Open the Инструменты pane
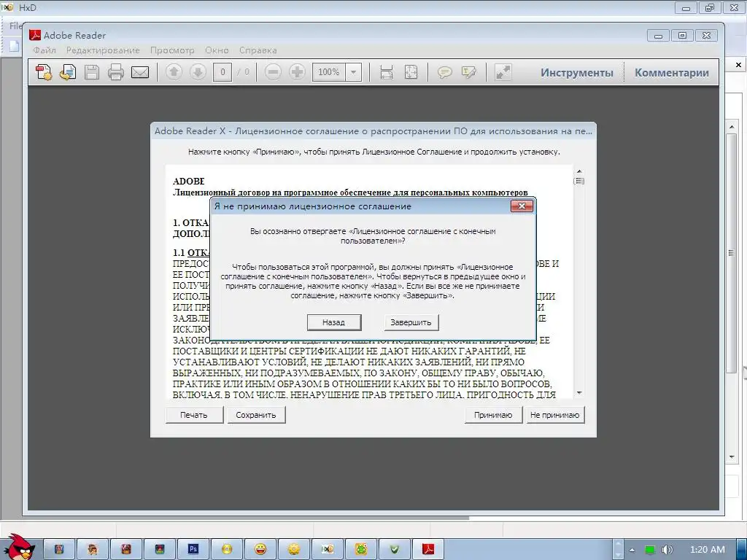The image size is (747, 560). point(577,73)
